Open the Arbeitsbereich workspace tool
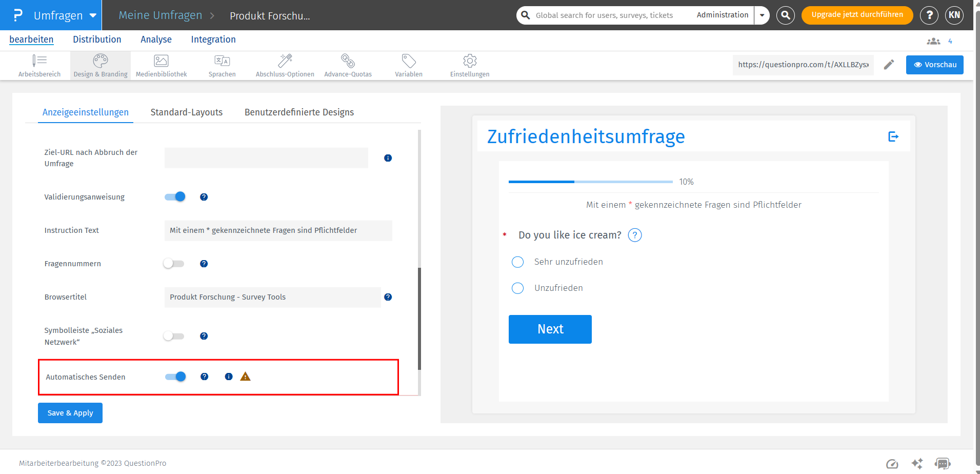The width and height of the screenshot is (980, 474). 39,66
